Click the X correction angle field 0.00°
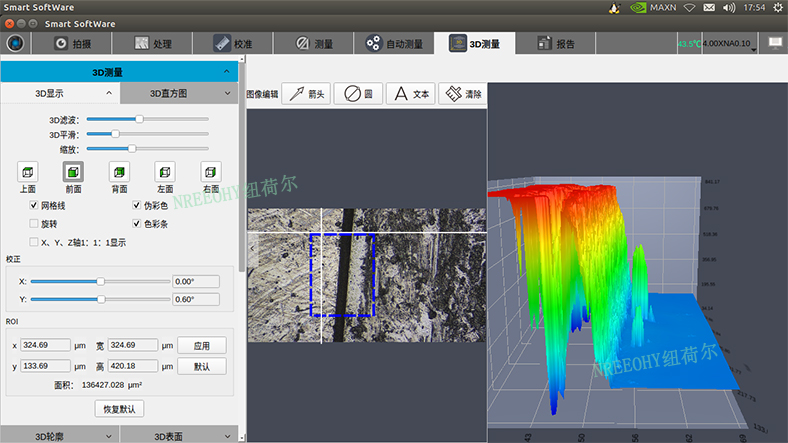Viewport: 788px width, 443px height. point(196,281)
